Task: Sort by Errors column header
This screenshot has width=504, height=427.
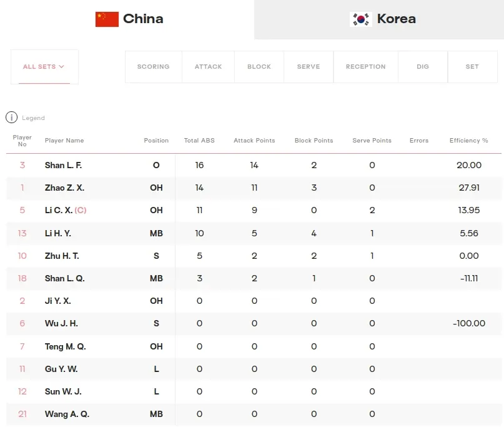Action: point(419,140)
